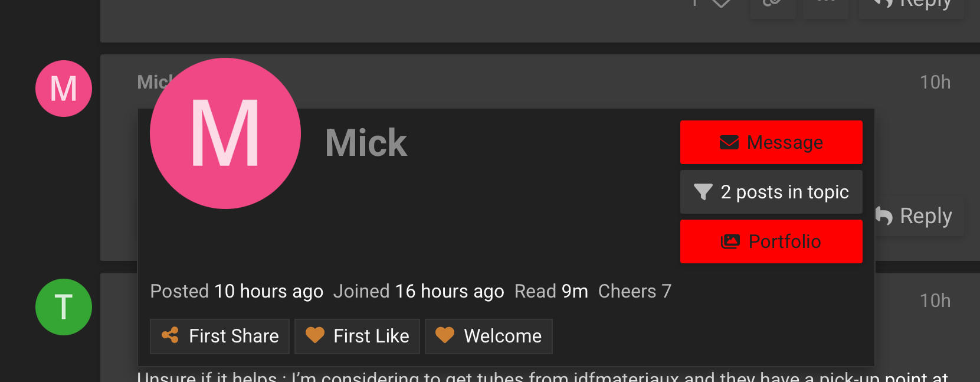980x382 pixels.
Task: Click the small pink M avatar beside the post
Action: (x=64, y=89)
